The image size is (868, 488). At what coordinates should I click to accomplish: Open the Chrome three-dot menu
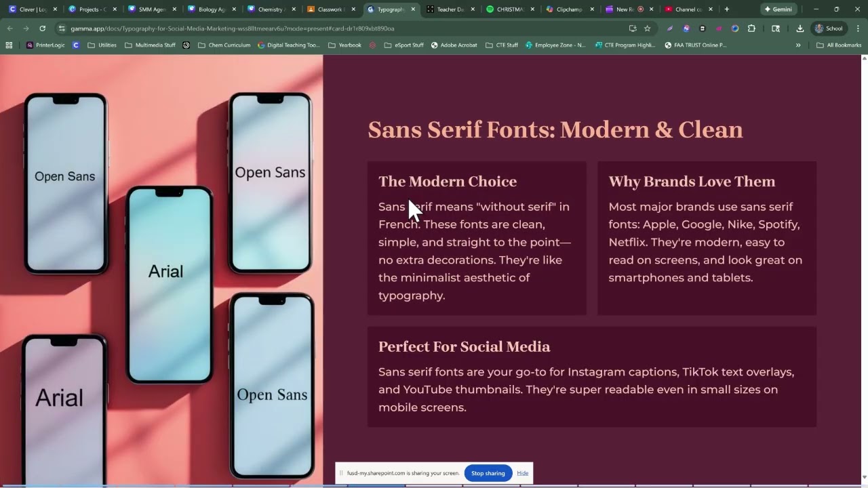click(x=858, y=28)
